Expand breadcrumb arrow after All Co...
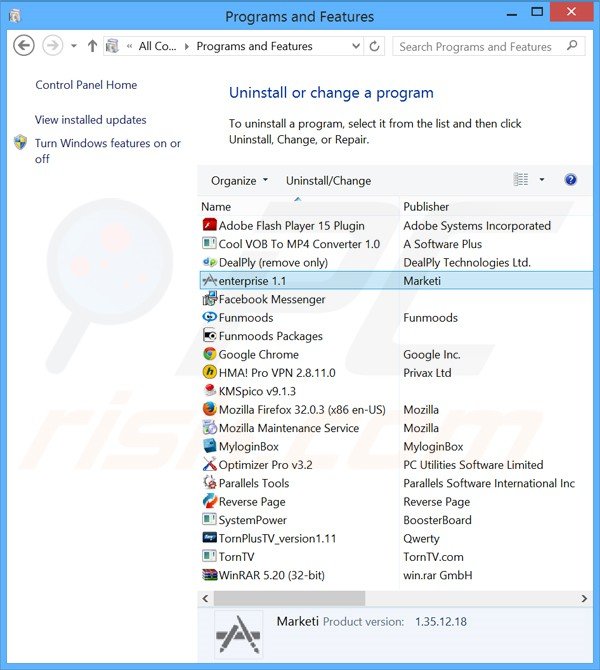The height and width of the screenshot is (670, 600). click(x=186, y=46)
